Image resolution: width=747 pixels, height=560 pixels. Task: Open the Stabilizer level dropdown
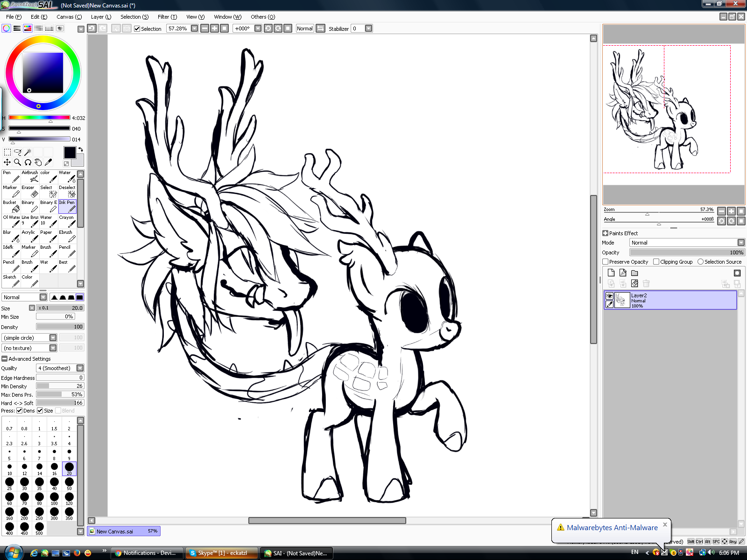pos(369,28)
